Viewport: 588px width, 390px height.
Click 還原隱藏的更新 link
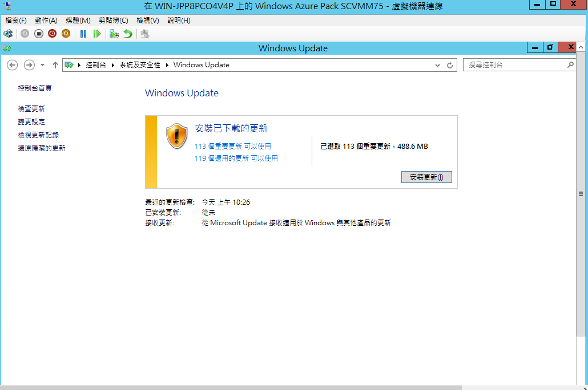[42, 148]
